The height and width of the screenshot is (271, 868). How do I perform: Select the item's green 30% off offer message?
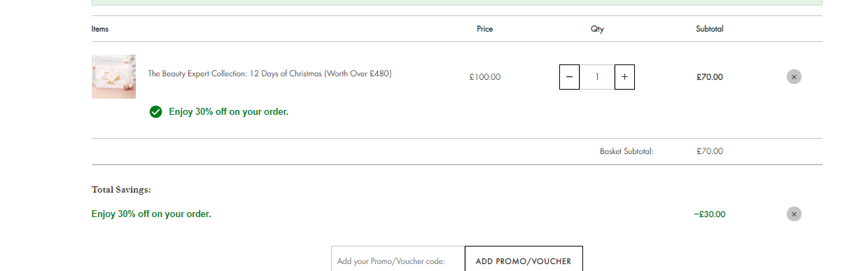coord(228,112)
